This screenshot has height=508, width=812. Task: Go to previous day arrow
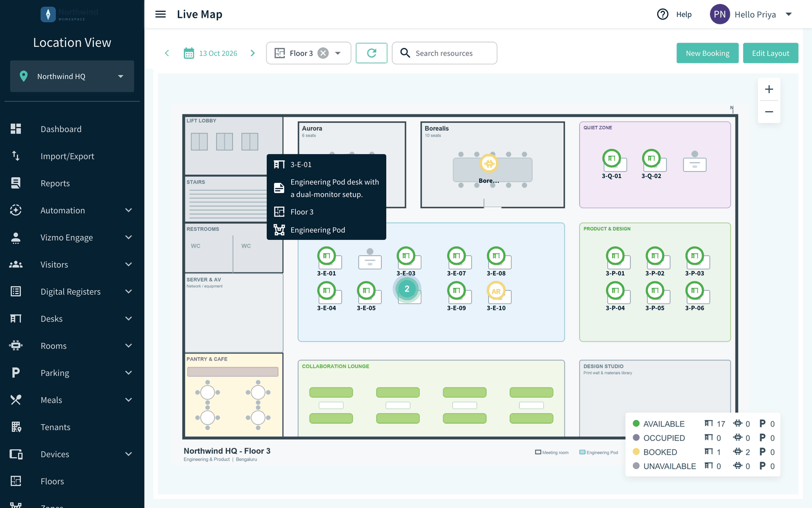click(x=167, y=53)
